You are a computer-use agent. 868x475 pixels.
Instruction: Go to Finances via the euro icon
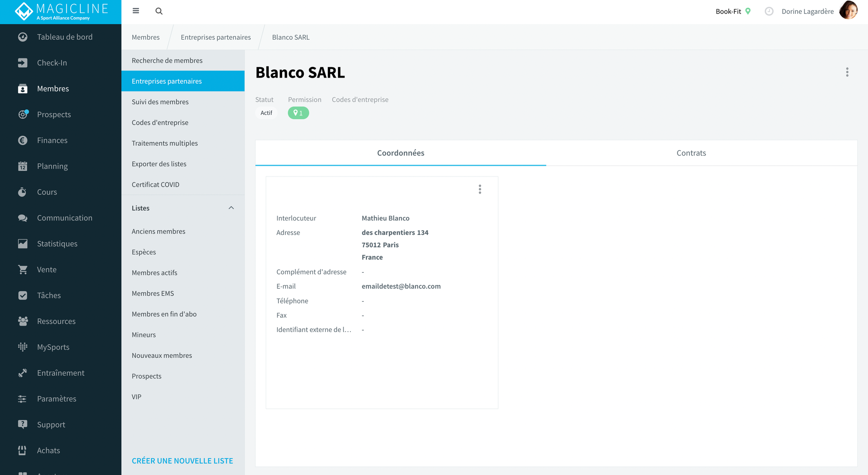click(23, 140)
